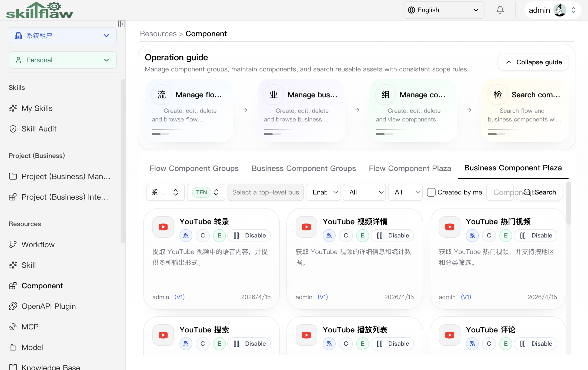This screenshot has height=370, width=588.
Task: Expand the 系统租户 tenant selector
Action: click(x=63, y=36)
